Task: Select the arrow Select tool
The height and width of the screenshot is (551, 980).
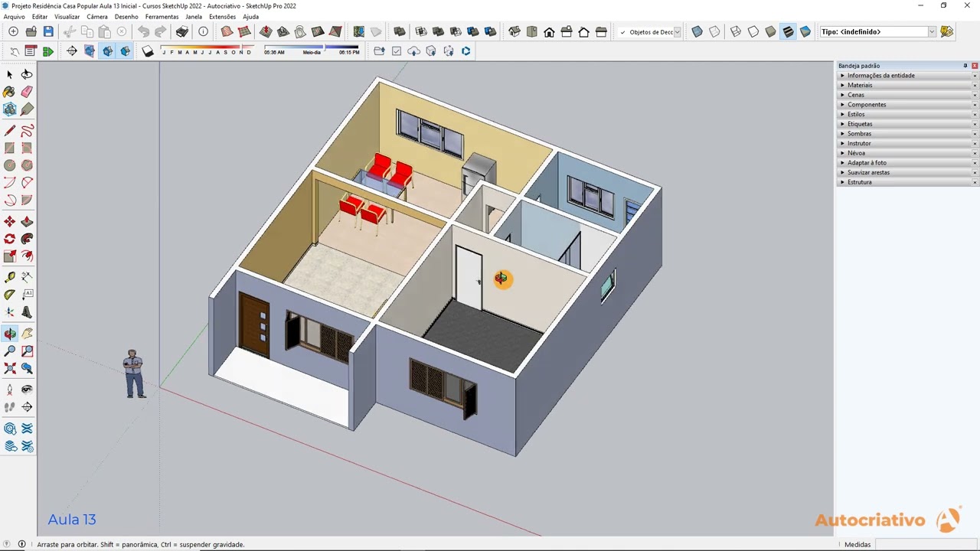Action: 9,74
